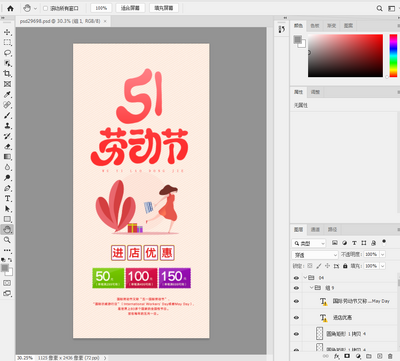Collapse the 组 9 group
This screenshot has height=361, width=400.
[x=311, y=288]
